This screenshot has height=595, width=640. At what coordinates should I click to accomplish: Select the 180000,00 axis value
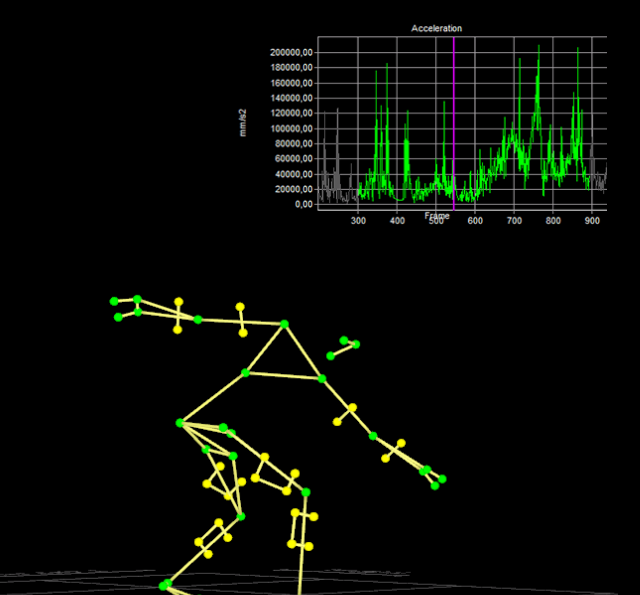point(291,67)
